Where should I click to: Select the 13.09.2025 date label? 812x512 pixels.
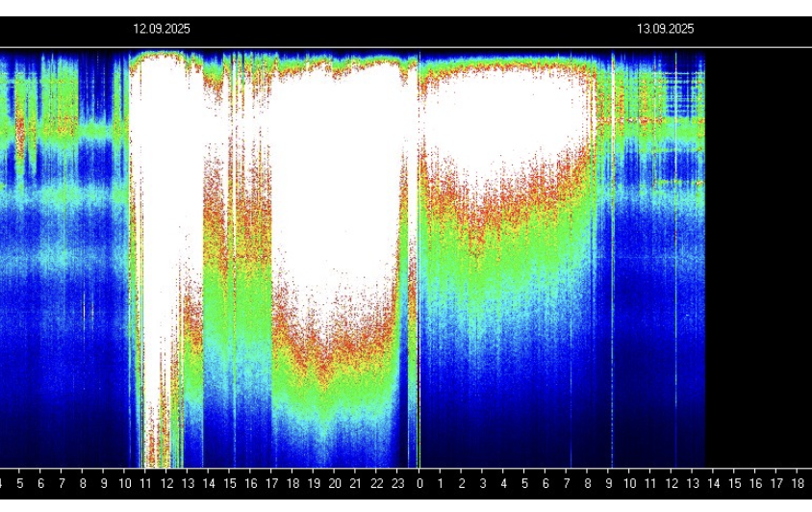pyautogui.click(x=665, y=29)
